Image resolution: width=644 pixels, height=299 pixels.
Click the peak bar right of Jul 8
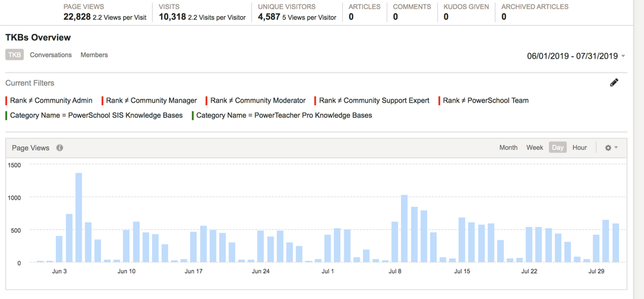[x=404, y=228]
